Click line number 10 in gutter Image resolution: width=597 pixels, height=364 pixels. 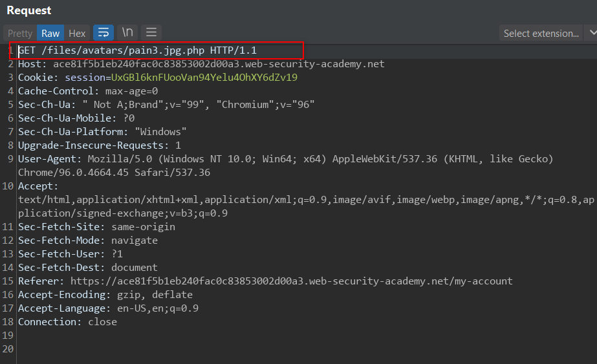coord(8,186)
